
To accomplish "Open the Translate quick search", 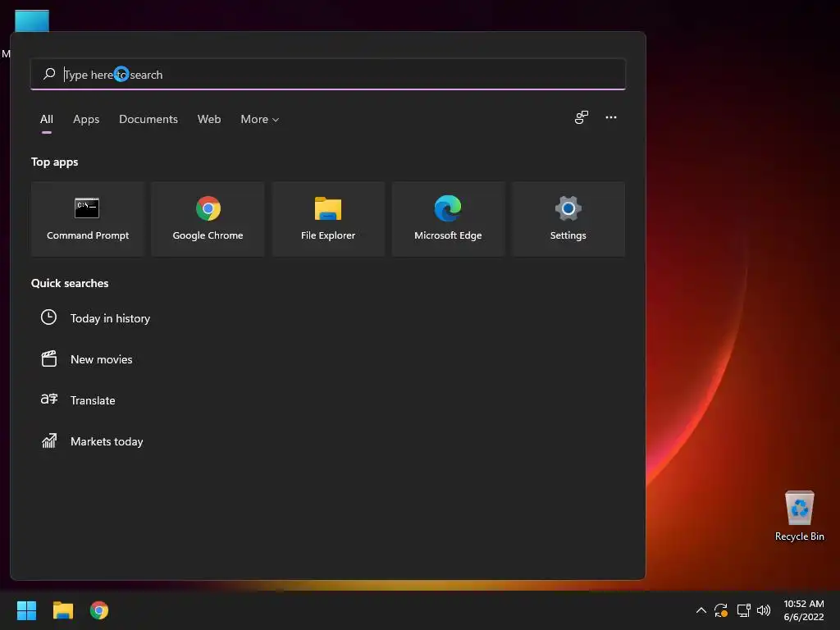I will pos(93,400).
